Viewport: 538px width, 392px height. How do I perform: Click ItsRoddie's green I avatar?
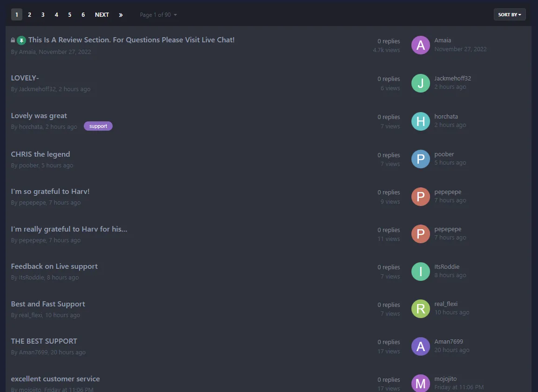coord(420,272)
